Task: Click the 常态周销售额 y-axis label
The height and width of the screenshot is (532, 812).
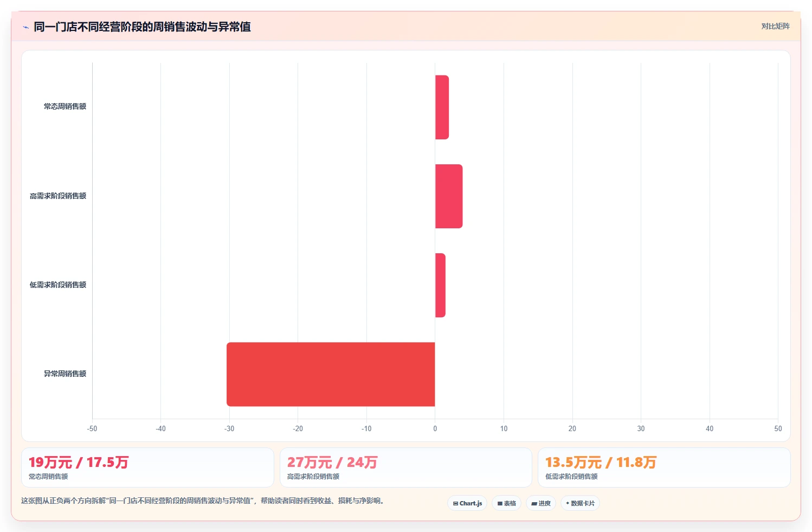Action: click(x=65, y=106)
